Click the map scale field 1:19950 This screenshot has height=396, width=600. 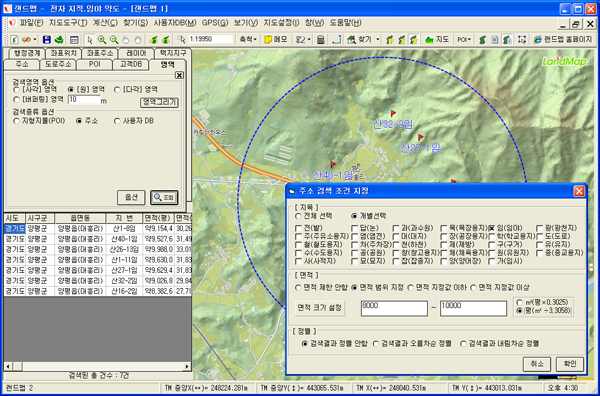pyautogui.click(x=211, y=39)
